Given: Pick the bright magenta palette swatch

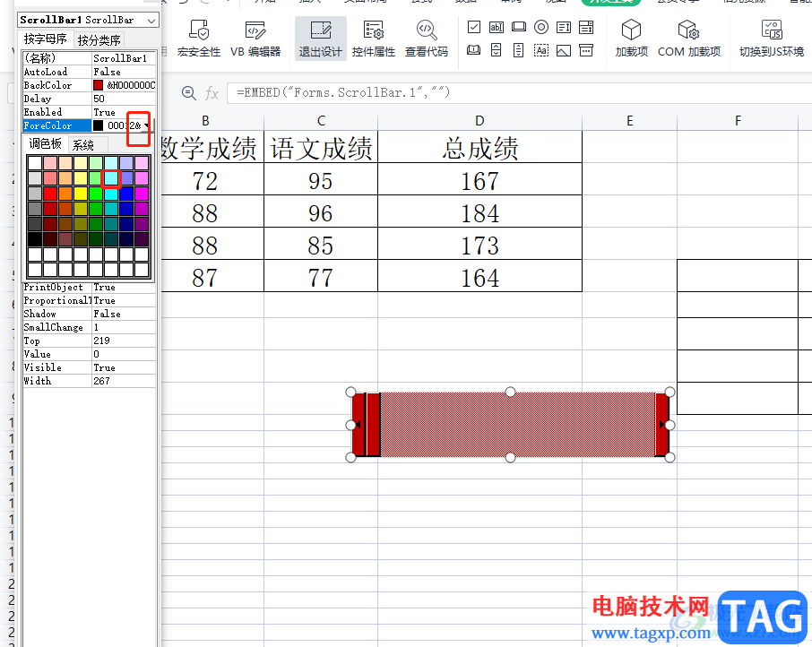Looking at the screenshot, I should pyautogui.click(x=142, y=194).
